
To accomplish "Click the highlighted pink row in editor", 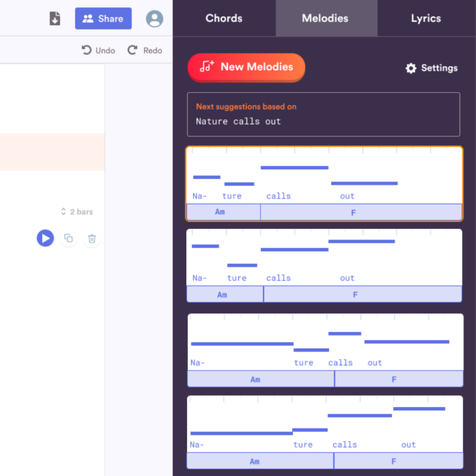I will pyautogui.click(x=52, y=152).
